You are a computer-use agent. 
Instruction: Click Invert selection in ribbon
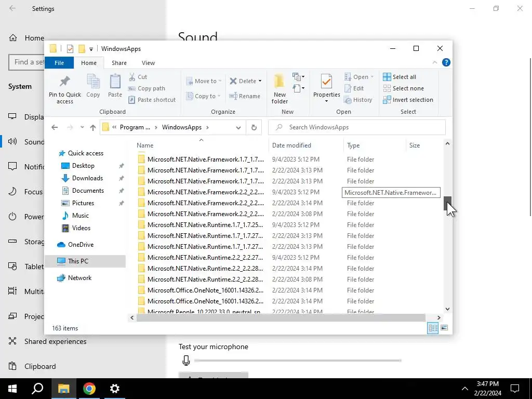click(408, 100)
